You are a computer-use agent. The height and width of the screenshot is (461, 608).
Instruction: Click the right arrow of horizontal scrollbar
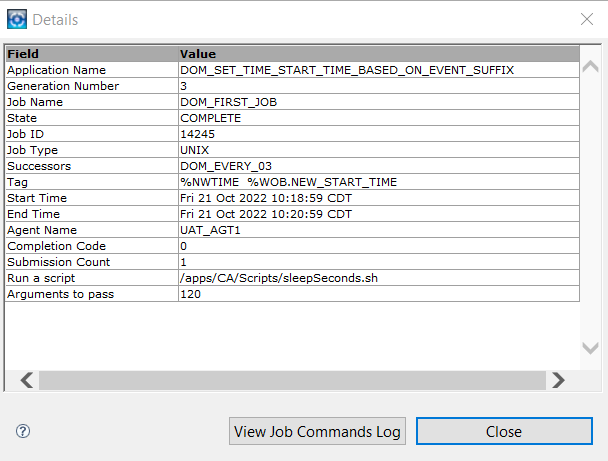(558, 380)
